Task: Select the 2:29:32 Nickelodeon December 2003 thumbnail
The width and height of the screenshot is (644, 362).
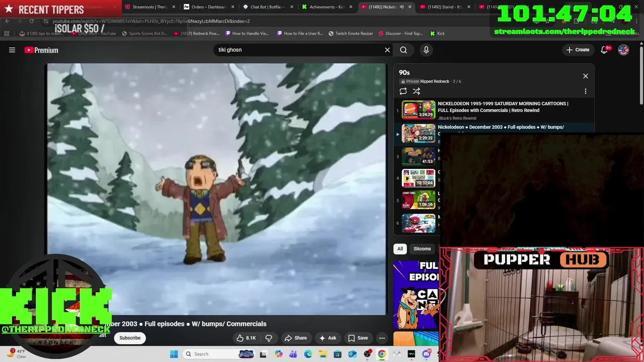Action: pos(418,133)
